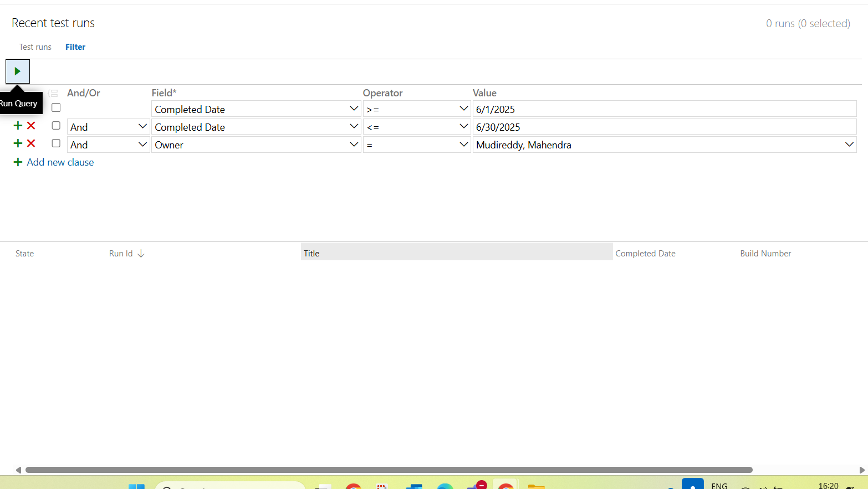Click the '0 runs (0 selected)' count text
This screenshot has width=868, height=489.
(x=808, y=23)
